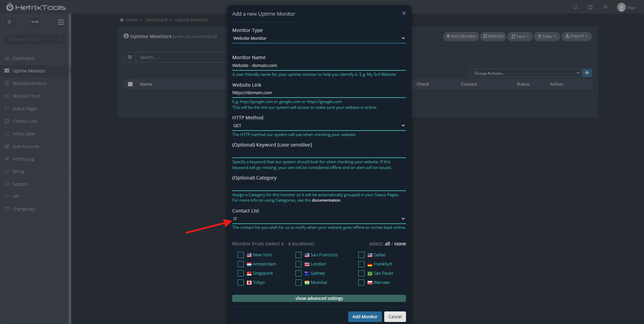This screenshot has width=644, height=324.
Task: Open the Monitor Type dropdown
Action: pos(319,38)
